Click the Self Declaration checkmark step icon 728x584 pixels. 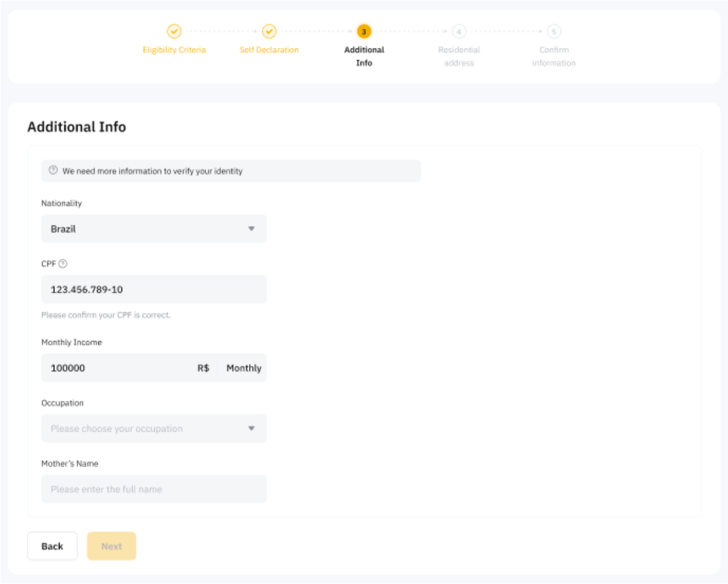(269, 31)
